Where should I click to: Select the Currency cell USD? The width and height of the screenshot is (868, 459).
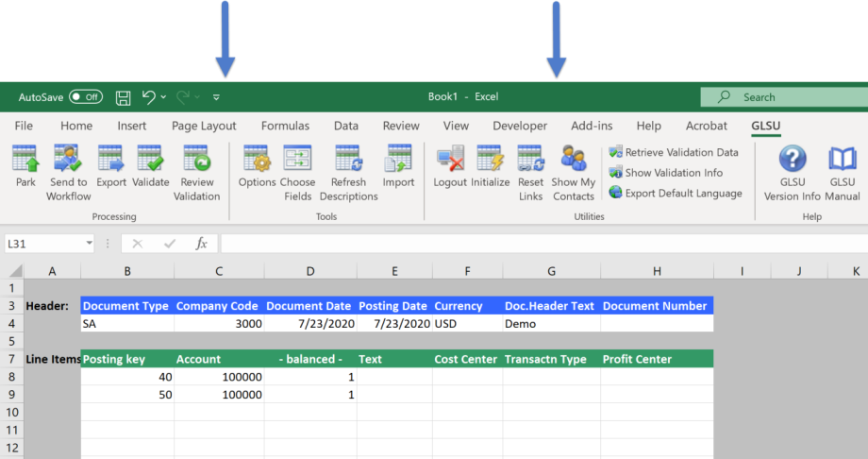tap(467, 324)
